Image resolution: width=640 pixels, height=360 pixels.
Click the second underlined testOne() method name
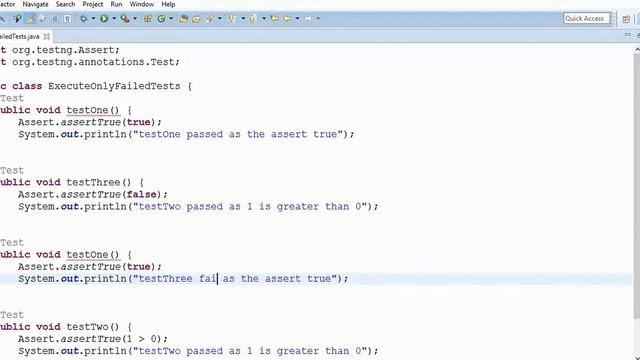coord(93,255)
